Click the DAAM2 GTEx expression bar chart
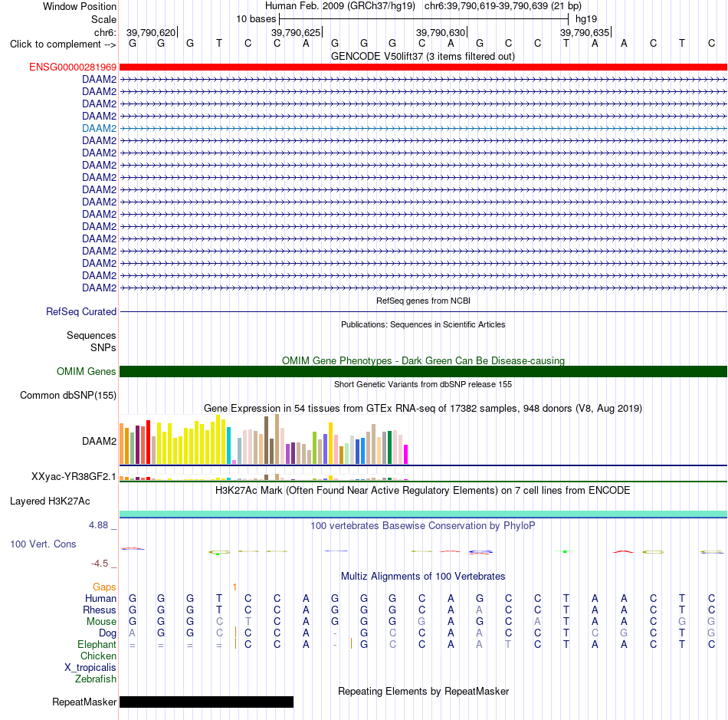Image resolution: width=728 pixels, height=720 pixels. (264, 439)
